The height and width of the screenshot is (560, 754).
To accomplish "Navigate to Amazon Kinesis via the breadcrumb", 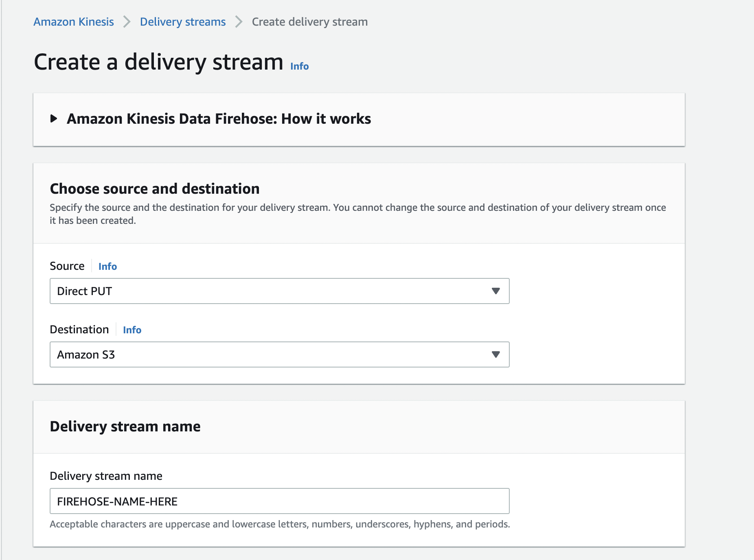I will pyautogui.click(x=74, y=22).
